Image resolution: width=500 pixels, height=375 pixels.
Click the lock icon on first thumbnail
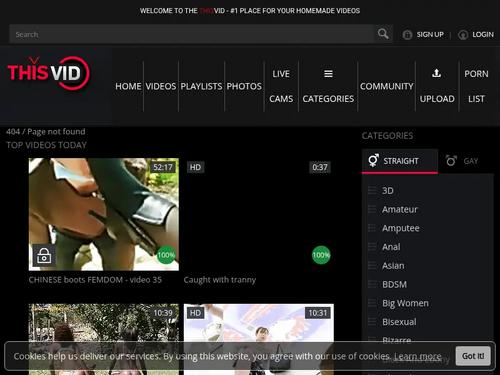point(44,256)
